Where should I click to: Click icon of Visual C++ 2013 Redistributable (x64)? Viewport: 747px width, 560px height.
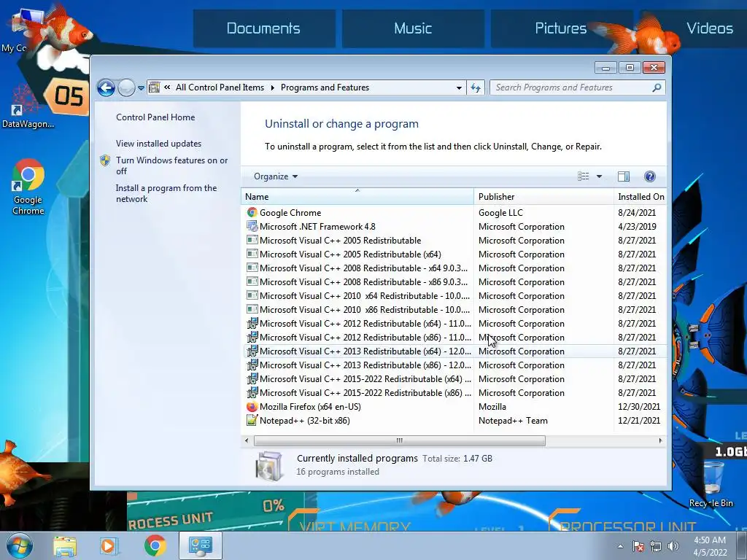click(252, 351)
